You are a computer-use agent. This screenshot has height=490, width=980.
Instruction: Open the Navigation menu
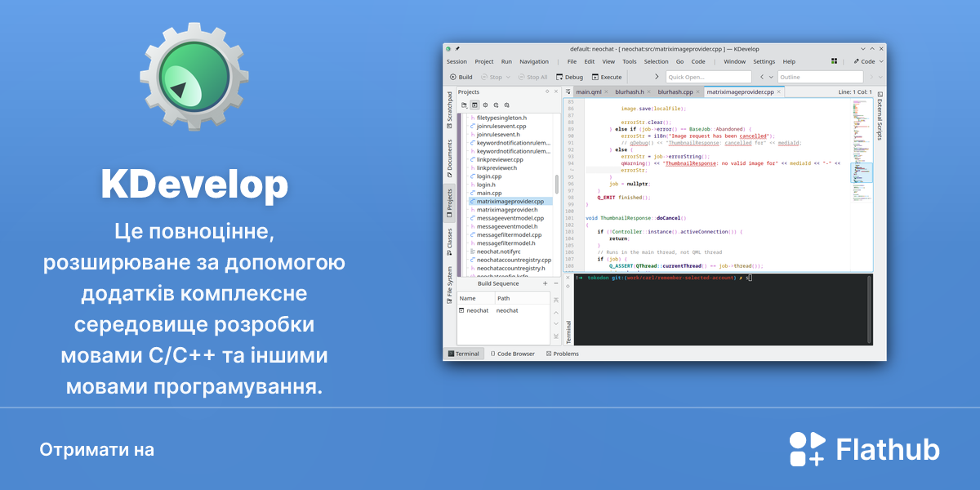(x=534, y=61)
